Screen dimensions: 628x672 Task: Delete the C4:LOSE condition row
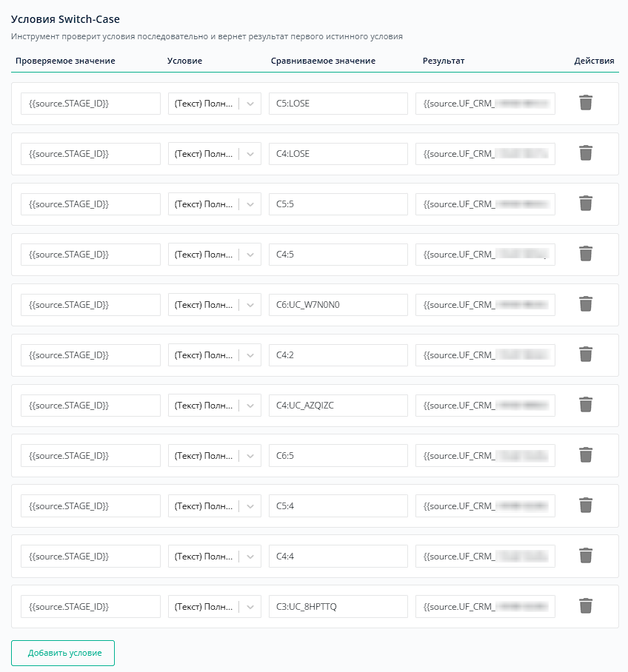click(x=585, y=153)
